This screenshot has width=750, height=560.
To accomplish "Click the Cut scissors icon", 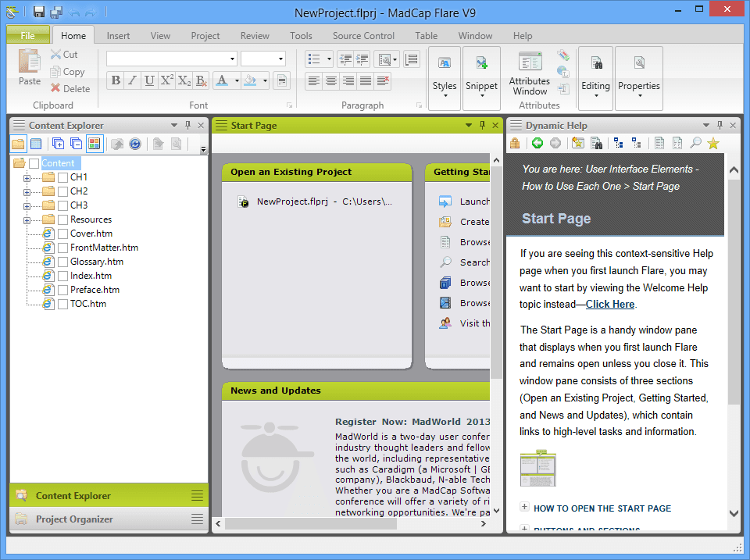I will (56, 55).
